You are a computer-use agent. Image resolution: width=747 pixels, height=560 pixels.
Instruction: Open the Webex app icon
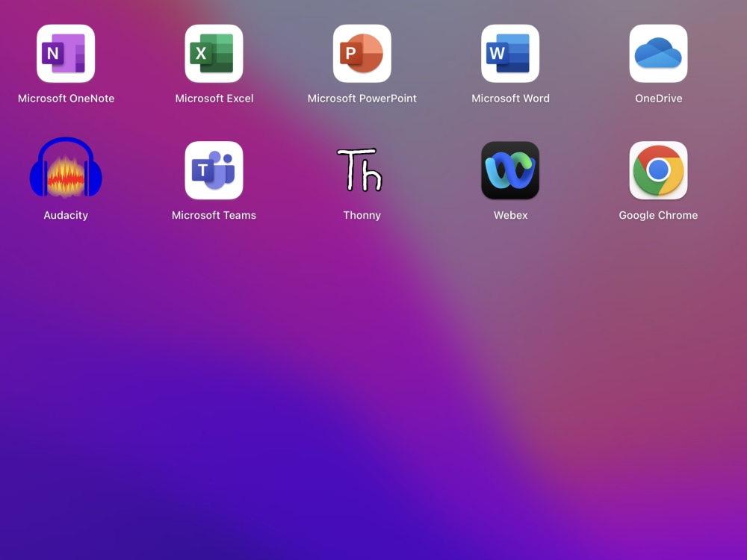point(510,170)
